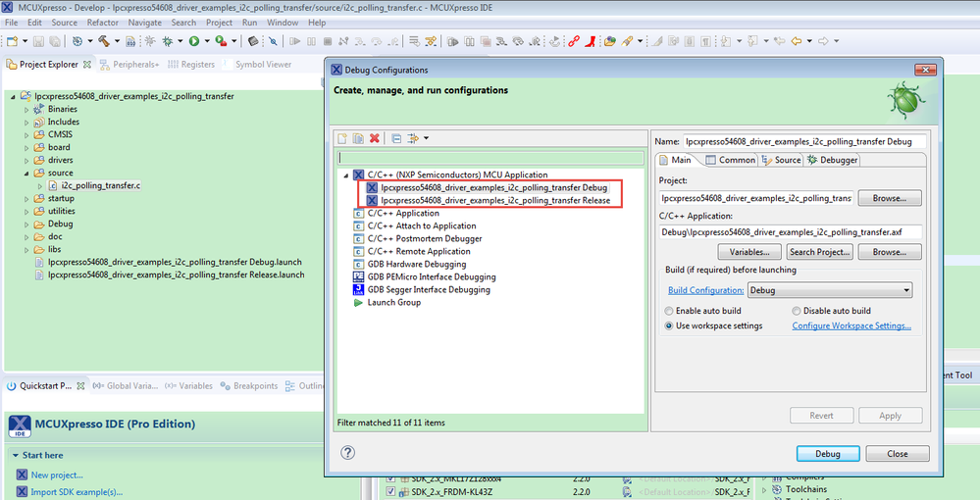The height and width of the screenshot is (500, 980).
Task: Collapse the lpcxpresso54608 project root node
Action: point(13,96)
